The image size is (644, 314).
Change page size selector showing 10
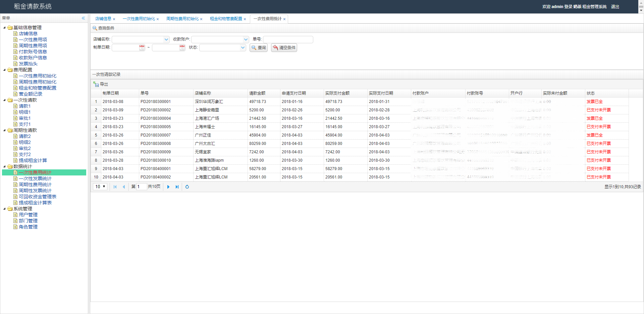[x=100, y=187]
